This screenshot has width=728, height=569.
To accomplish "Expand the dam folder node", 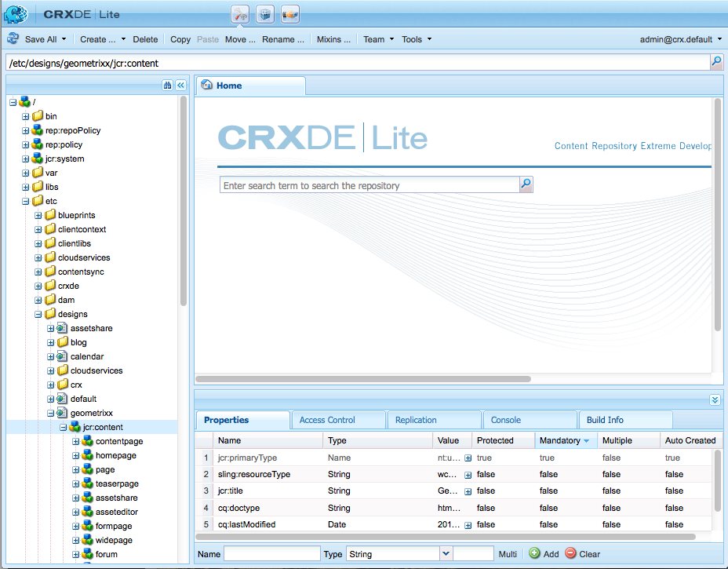I will pos(38,300).
